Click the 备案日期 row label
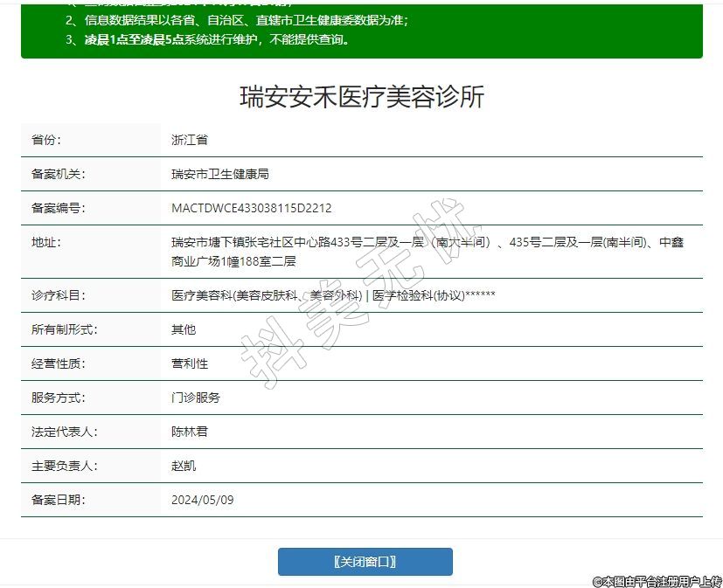Image resolution: width=723 pixels, height=588 pixels. tap(58, 500)
